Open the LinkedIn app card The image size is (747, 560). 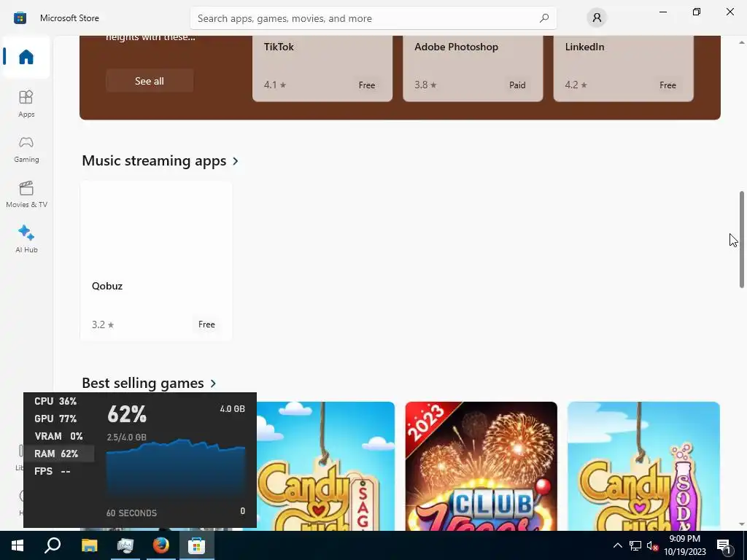[624, 69]
